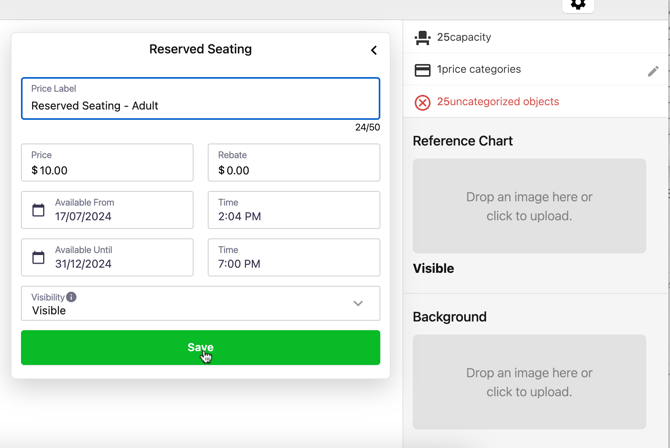Collapse the Reserved Seating panel with back chevron
The width and height of the screenshot is (670, 448).
374,50
